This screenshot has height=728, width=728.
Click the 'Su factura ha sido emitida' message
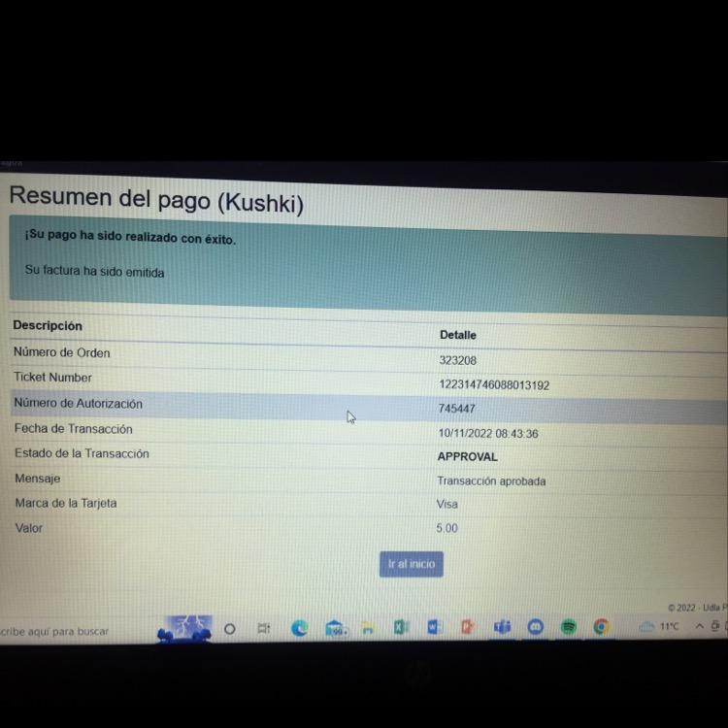(95, 273)
